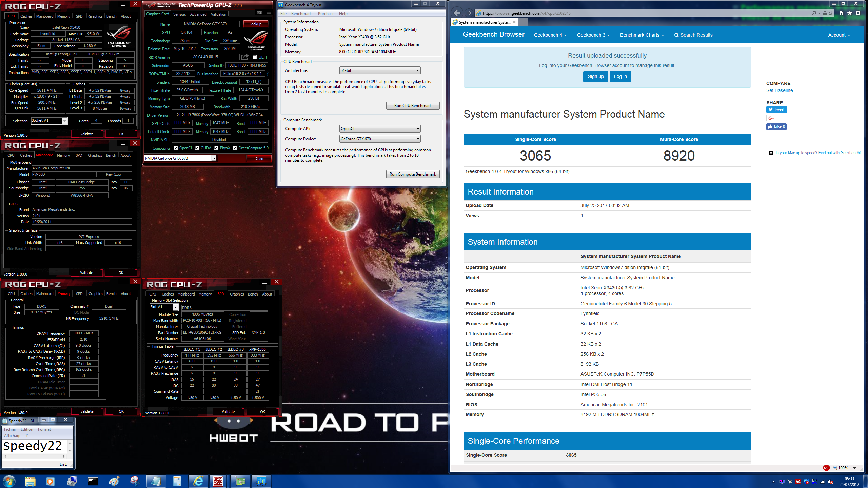
Task: Open the browser Home icon
Action: click(x=842, y=13)
